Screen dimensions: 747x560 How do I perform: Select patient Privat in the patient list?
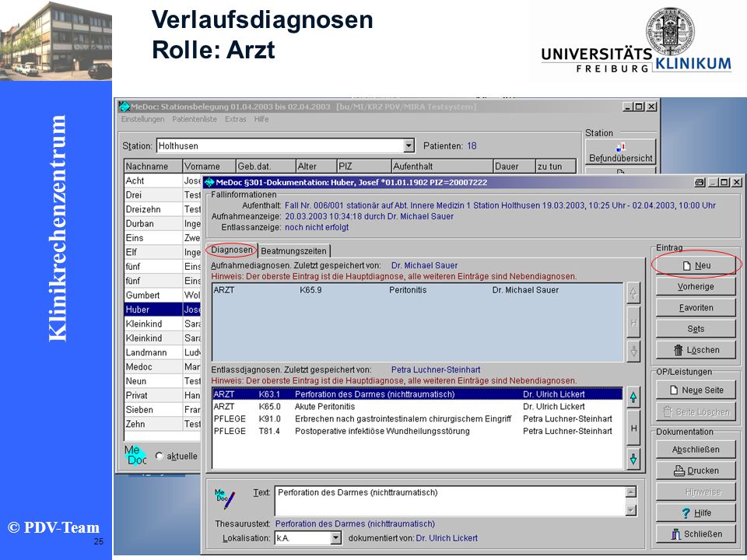pyautogui.click(x=163, y=395)
